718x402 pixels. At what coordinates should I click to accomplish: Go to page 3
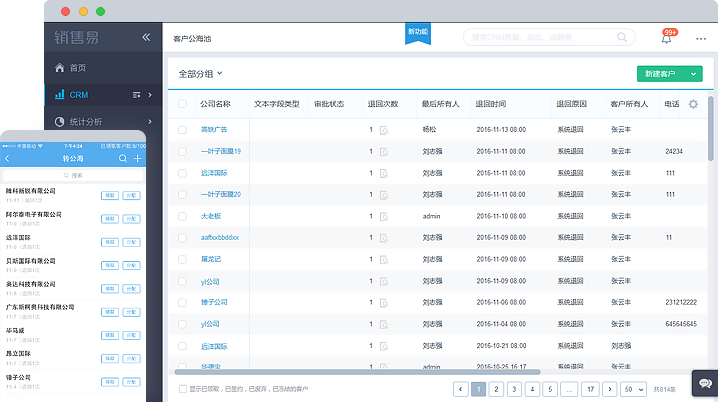[514, 389]
